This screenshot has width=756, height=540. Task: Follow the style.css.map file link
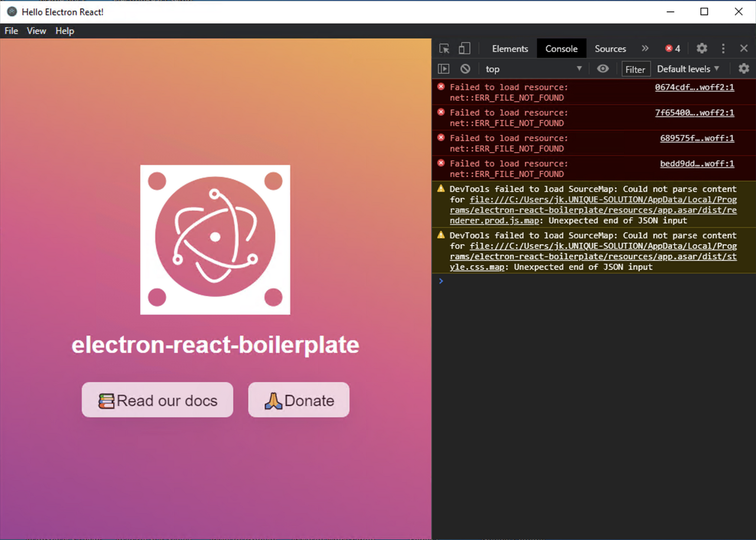coord(593,256)
